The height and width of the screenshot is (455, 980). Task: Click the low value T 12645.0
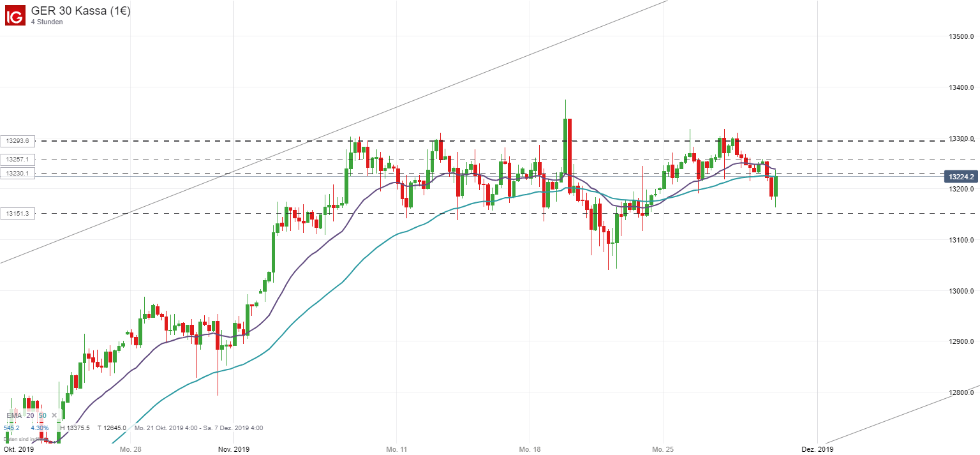tap(111, 428)
